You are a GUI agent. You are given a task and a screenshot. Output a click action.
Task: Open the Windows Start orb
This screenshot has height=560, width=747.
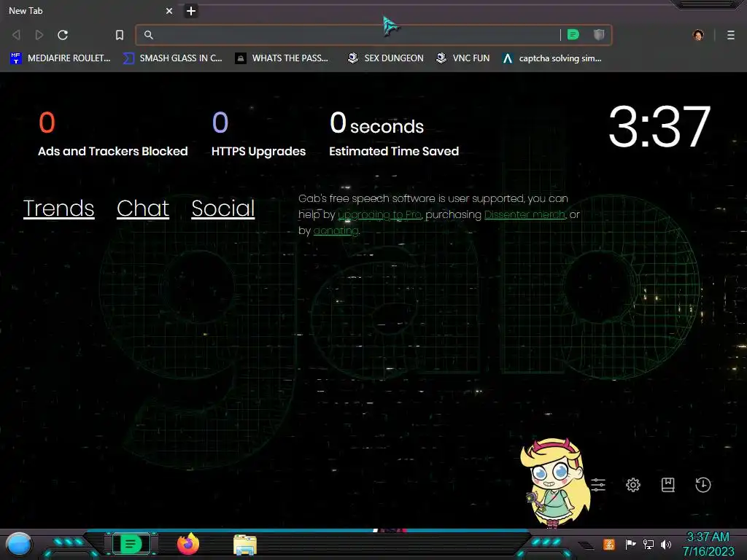(19, 545)
